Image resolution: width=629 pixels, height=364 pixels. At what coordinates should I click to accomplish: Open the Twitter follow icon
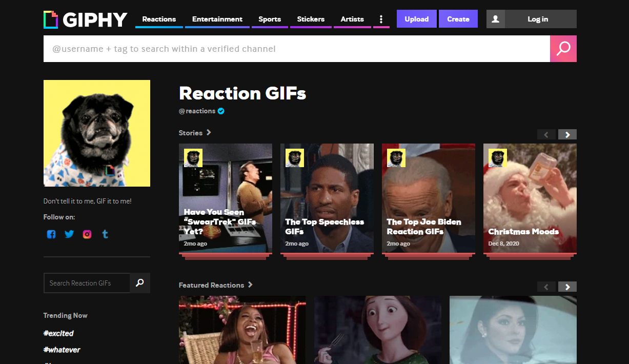[x=69, y=234]
